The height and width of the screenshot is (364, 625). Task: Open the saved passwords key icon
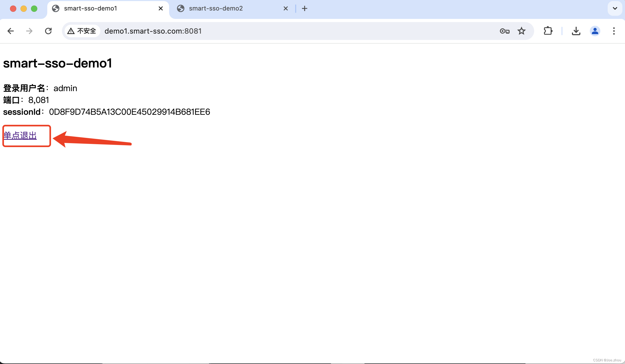coord(504,31)
